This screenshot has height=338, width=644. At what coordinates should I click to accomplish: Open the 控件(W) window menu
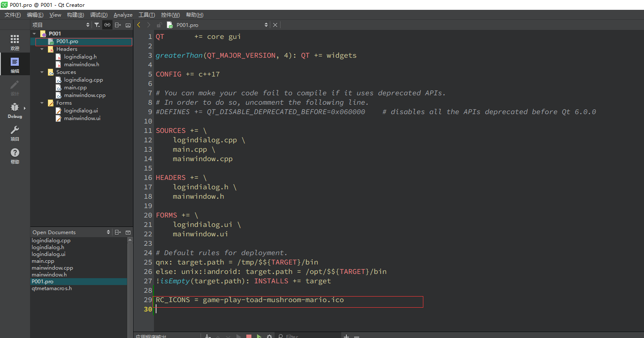tap(170, 15)
